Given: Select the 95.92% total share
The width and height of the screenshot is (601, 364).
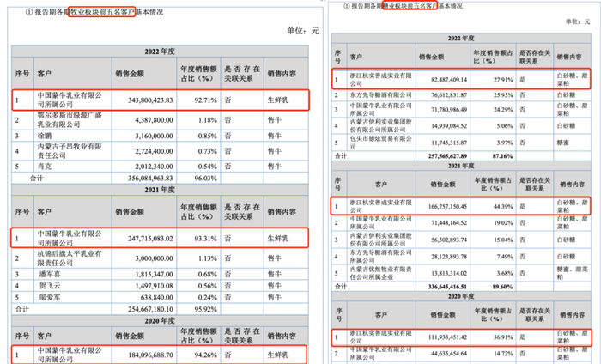Looking at the screenshot, I should [x=205, y=309].
